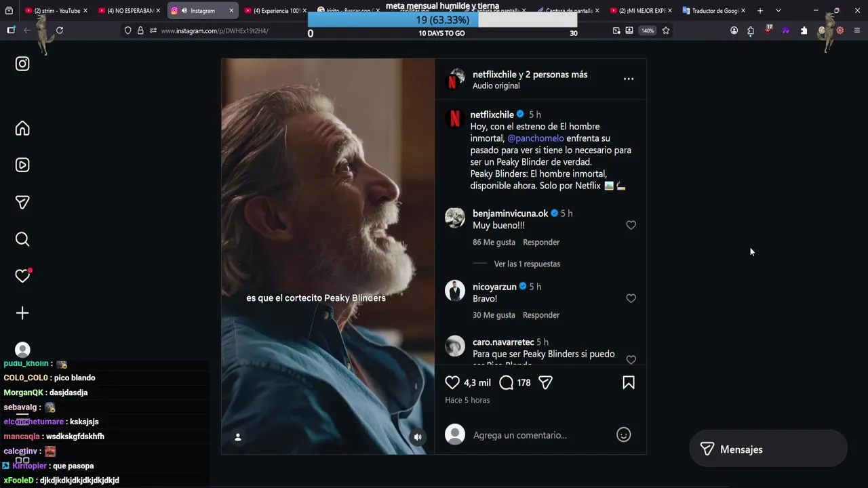Screen dimensions: 868x488
Task: Open the Reels icon in the sidebar
Action: pyautogui.click(x=22, y=165)
